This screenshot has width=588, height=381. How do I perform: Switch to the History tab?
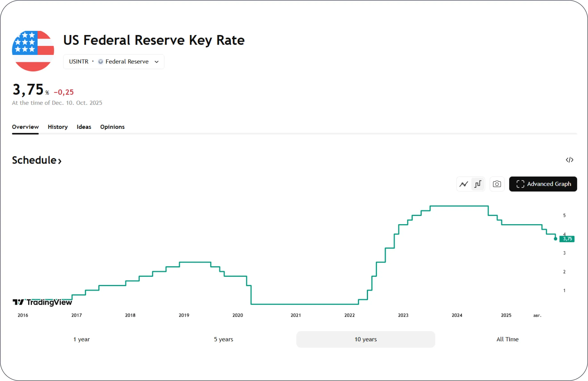click(x=58, y=127)
